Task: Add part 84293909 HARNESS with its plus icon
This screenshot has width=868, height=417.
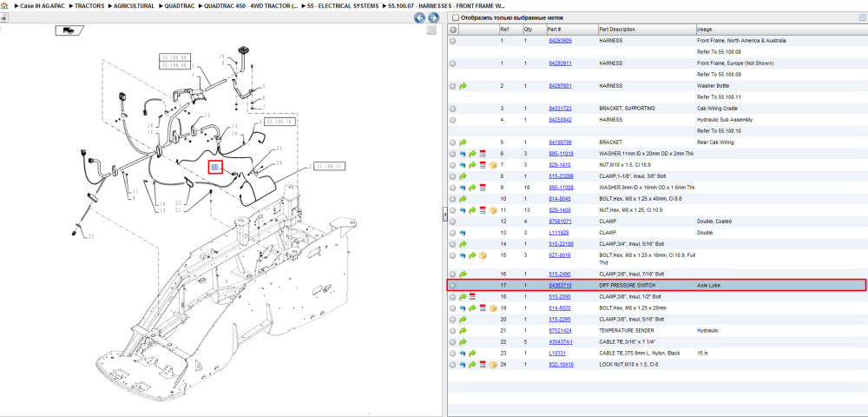Action: (453, 41)
